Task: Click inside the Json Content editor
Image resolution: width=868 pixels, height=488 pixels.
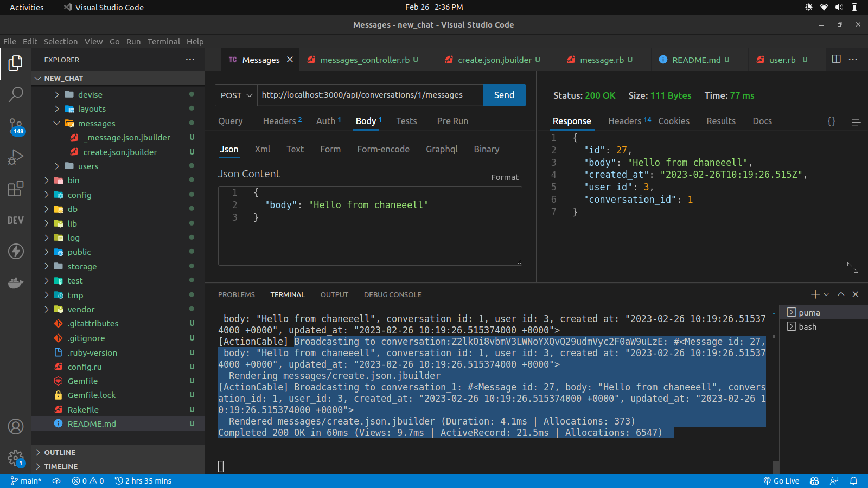Action: 370,226
